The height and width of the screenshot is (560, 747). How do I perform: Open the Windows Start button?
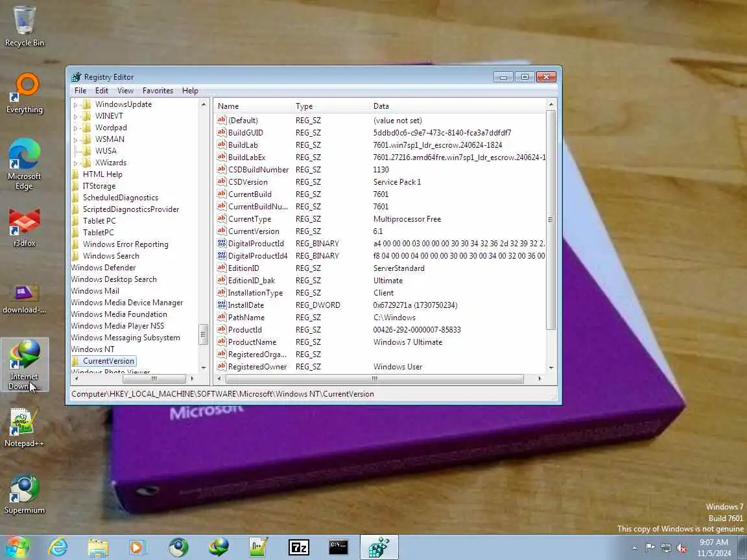tap(17, 547)
